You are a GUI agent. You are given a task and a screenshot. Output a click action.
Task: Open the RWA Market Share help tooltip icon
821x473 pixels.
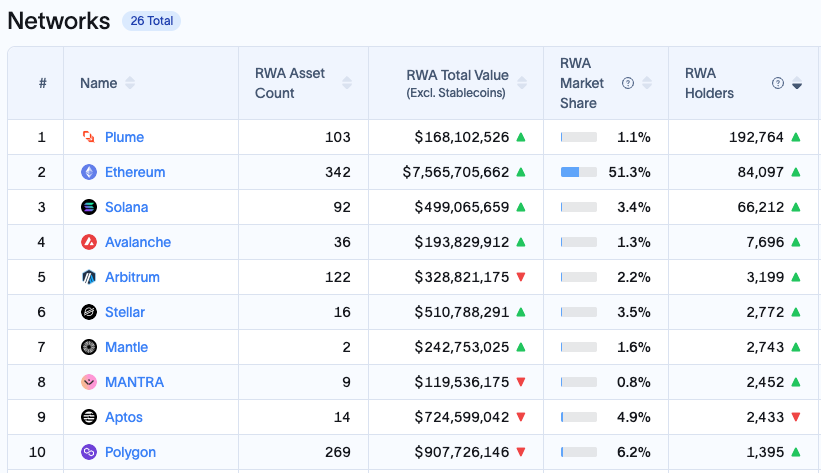[628, 83]
